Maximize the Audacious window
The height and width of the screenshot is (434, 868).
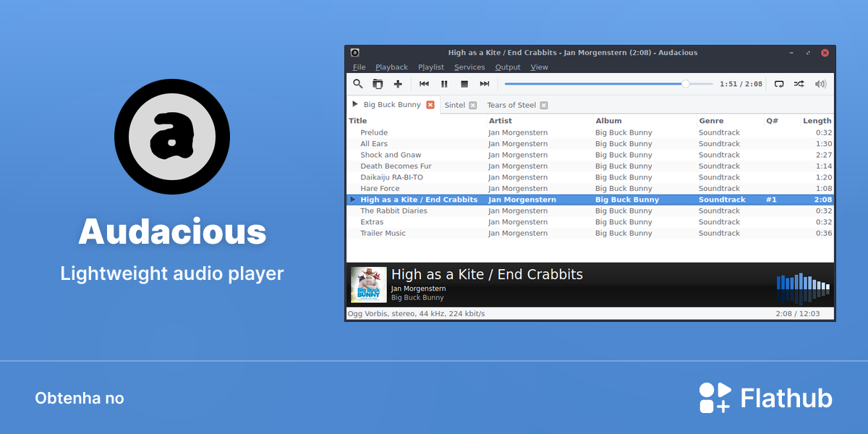pyautogui.click(x=808, y=53)
